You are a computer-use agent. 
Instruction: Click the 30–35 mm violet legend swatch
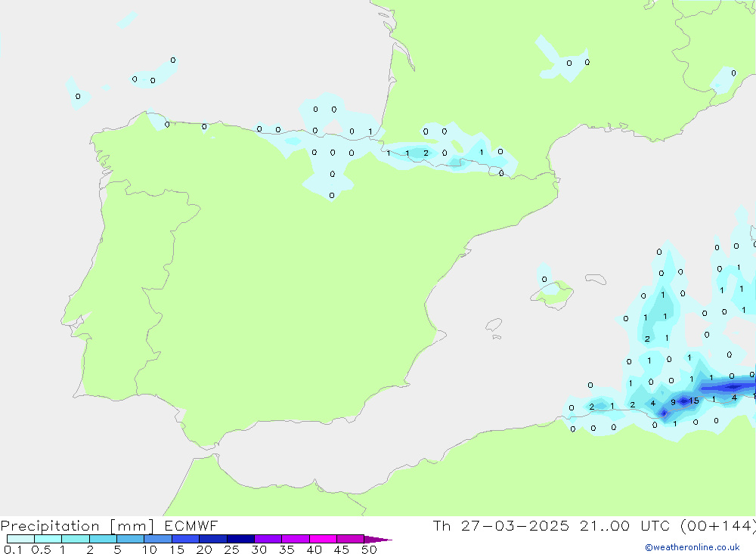pos(268,539)
